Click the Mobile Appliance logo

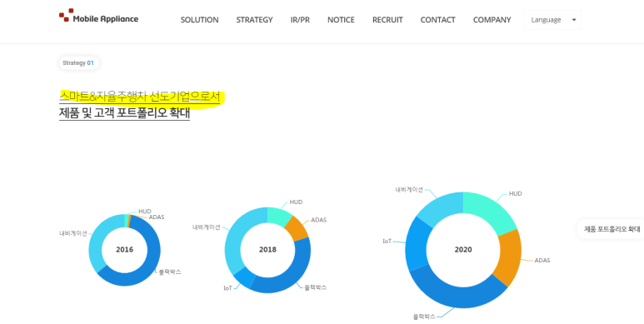98,17
